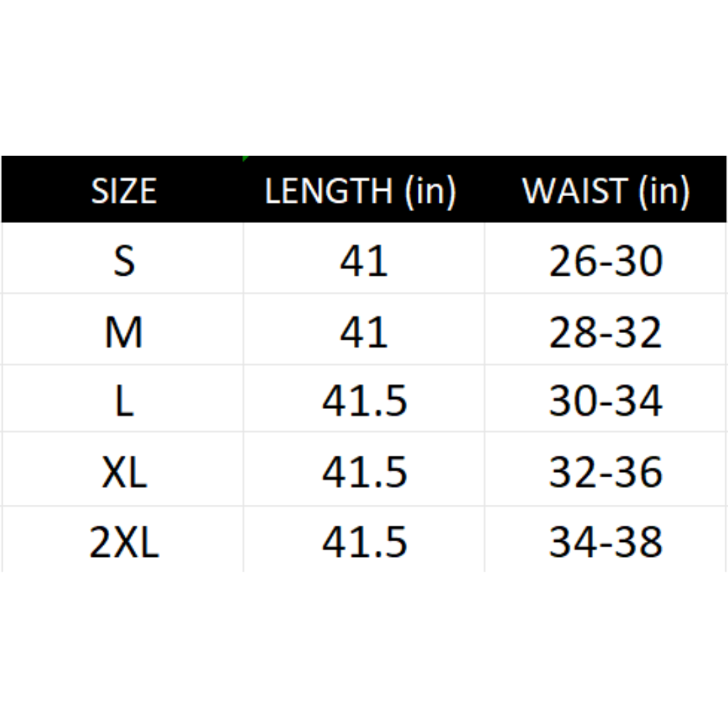Screen dimensions: 728x728
Task: Click the 41.5 length in row 2XL
Action: pos(364,542)
